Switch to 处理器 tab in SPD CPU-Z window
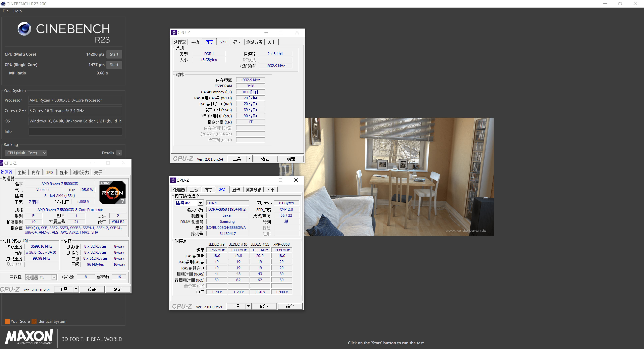The width and height of the screenshot is (644, 349). 179,190
